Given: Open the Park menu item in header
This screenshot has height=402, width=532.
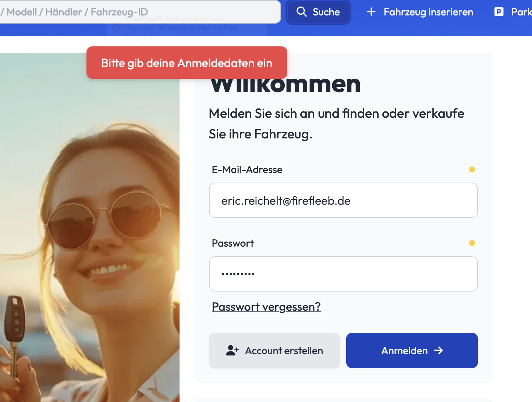Looking at the screenshot, I should 521,12.
